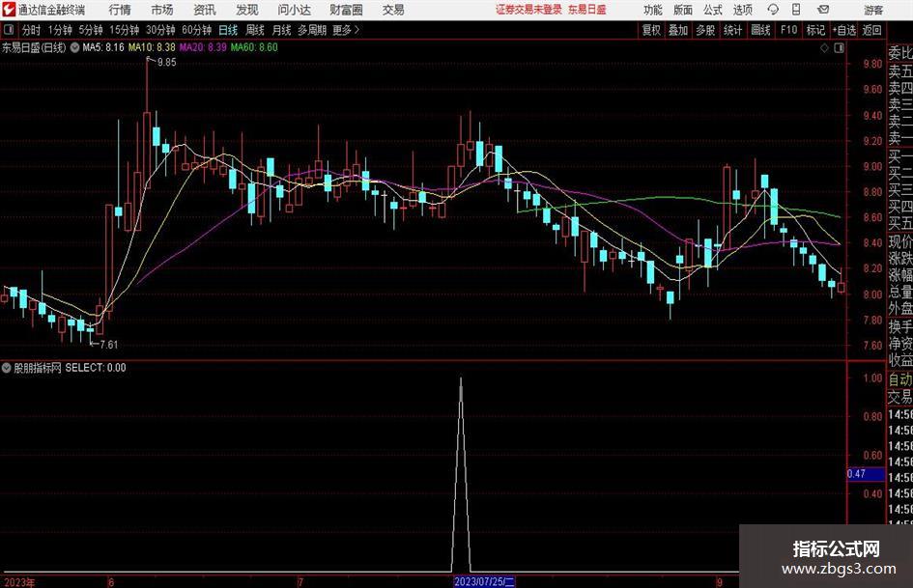Toggle the right panel layout icon

839,47
